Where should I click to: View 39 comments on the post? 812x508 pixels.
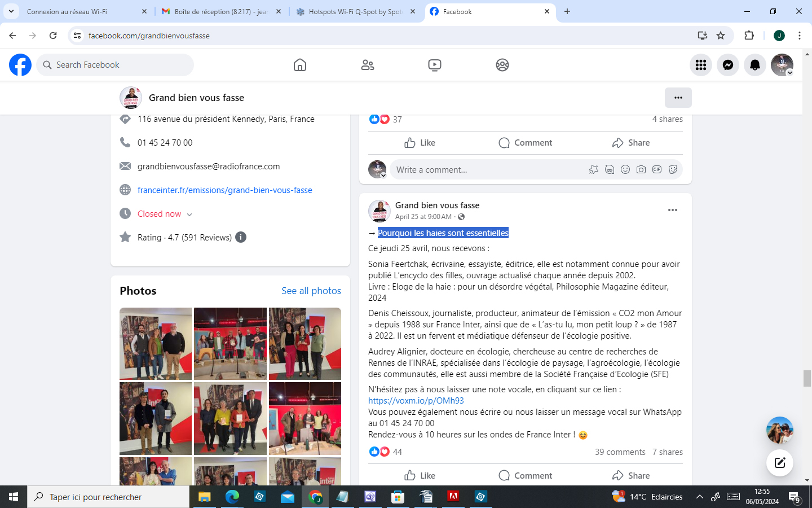click(x=620, y=452)
